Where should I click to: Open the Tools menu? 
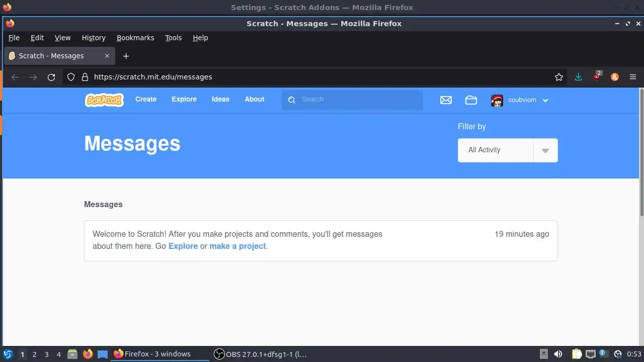point(173,38)
